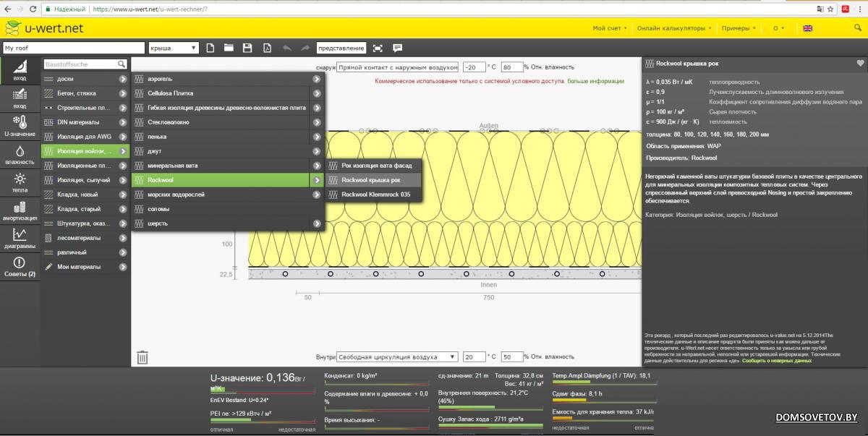Click the trash bin delete icon
The width and height of the screenshot is (868, 436).
tap(142, 356)
